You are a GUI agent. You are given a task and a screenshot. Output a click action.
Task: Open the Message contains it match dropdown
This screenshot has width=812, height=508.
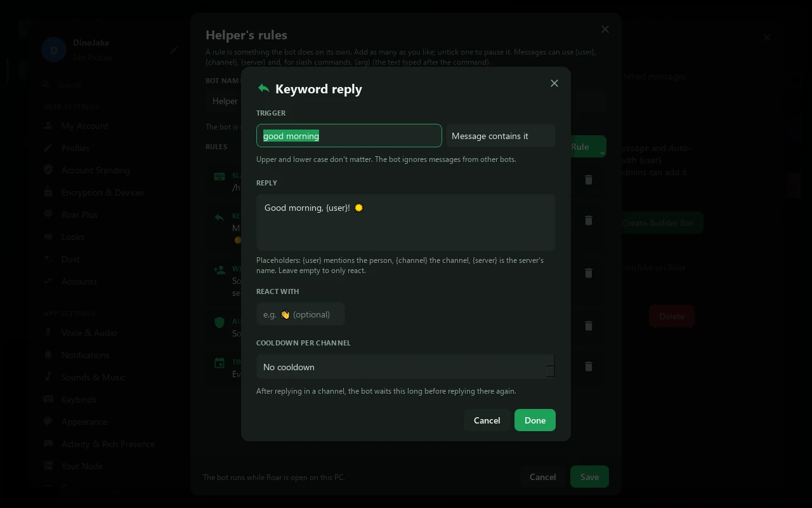tap(501, 136)
